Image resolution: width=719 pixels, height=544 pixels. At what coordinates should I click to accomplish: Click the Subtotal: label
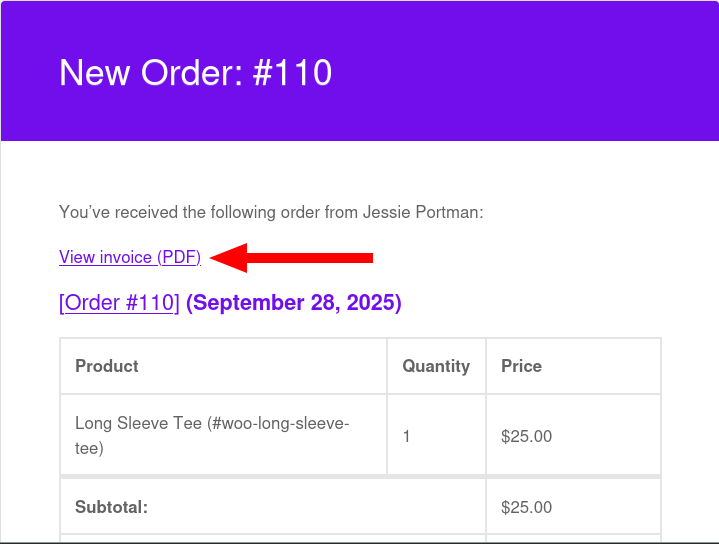tap(111, 507)
